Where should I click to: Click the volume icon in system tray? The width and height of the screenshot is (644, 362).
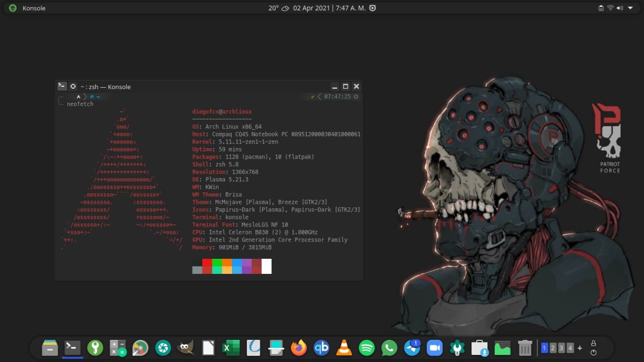pyautogui.click(x=619, y=8)
